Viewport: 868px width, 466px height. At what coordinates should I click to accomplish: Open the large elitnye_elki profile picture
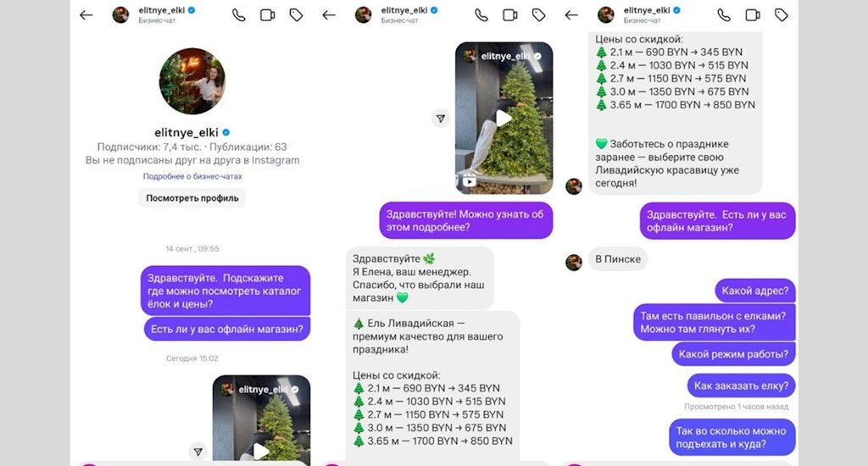pos(192,80)
